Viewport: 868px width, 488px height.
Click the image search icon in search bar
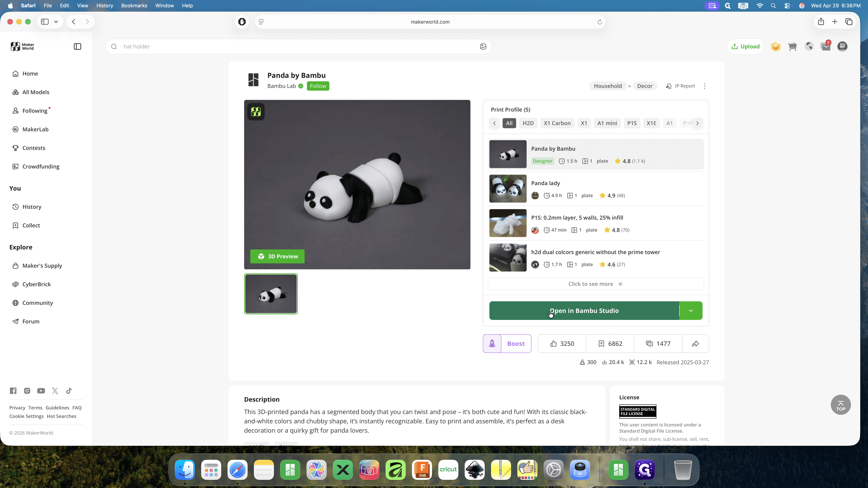pyautogui.click(x=483, y=47)
